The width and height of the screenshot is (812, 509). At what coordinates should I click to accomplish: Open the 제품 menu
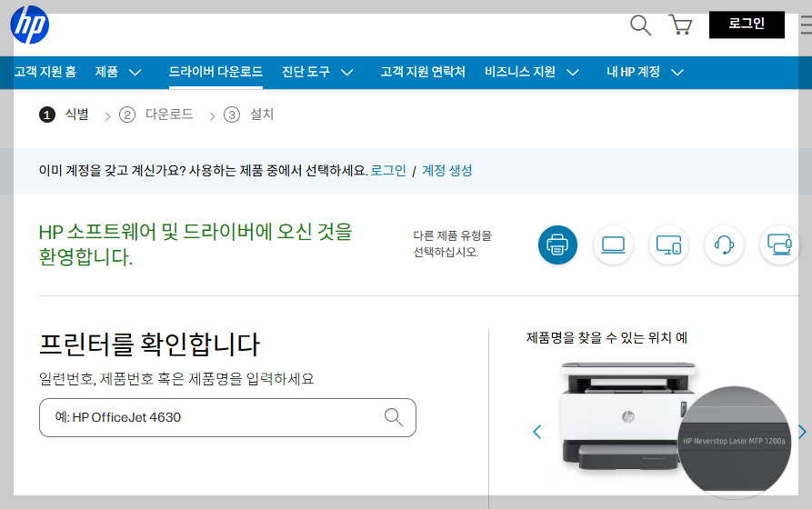[x=106, y=72]
